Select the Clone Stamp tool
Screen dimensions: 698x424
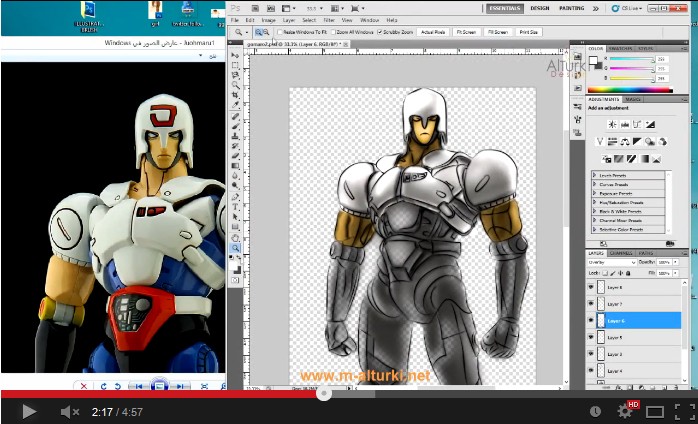click(x=235, y=136)
